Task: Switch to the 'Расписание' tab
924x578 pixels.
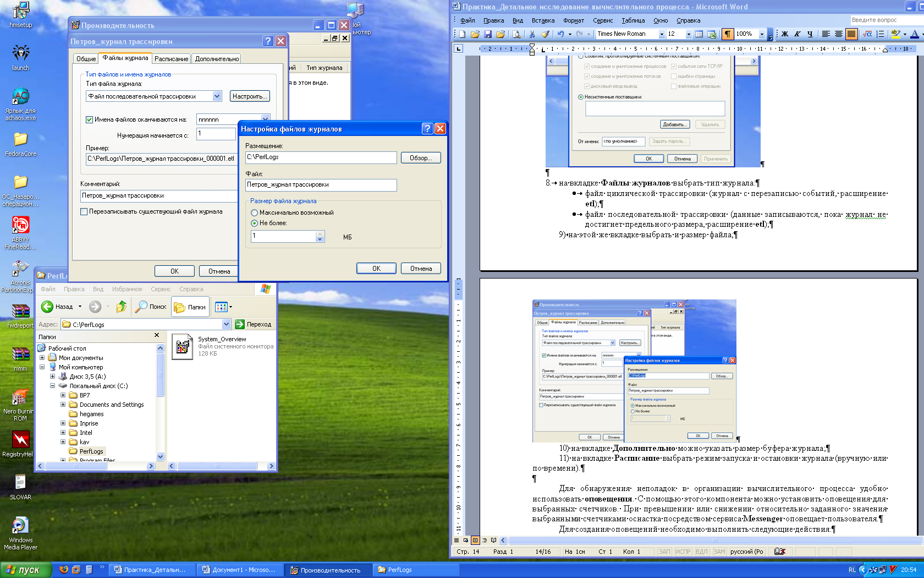Action: pyautogui.click(x=171, y=59)
